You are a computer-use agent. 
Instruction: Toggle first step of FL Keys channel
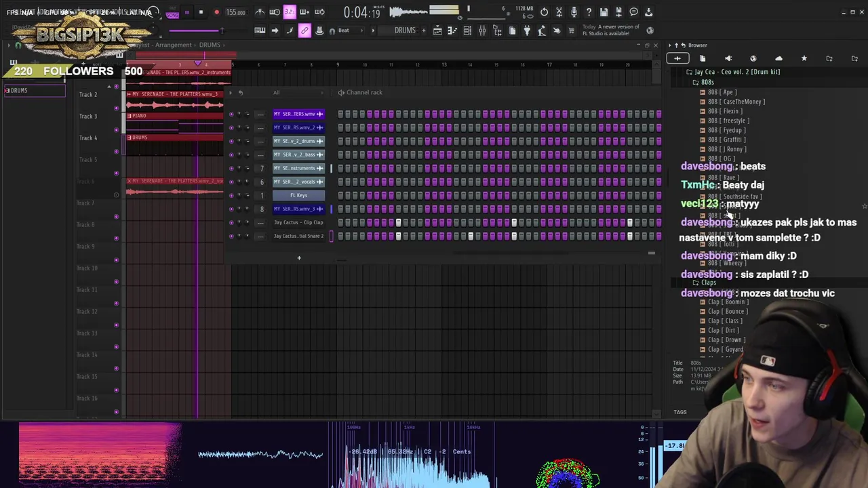pos(340,195)
